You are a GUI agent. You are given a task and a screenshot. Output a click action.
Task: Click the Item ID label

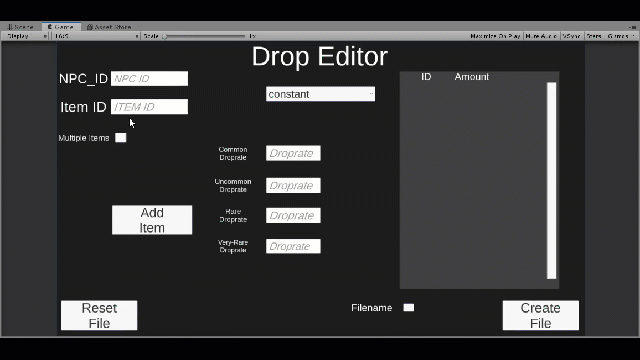coord(83,107)
